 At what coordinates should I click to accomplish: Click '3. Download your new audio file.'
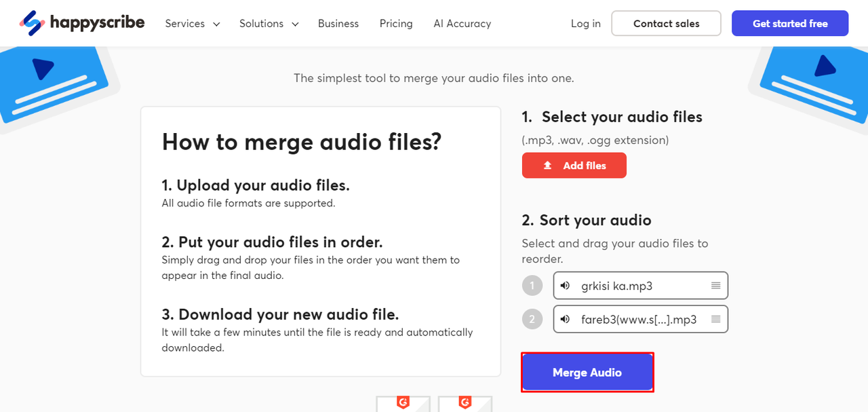click(280, 314)
